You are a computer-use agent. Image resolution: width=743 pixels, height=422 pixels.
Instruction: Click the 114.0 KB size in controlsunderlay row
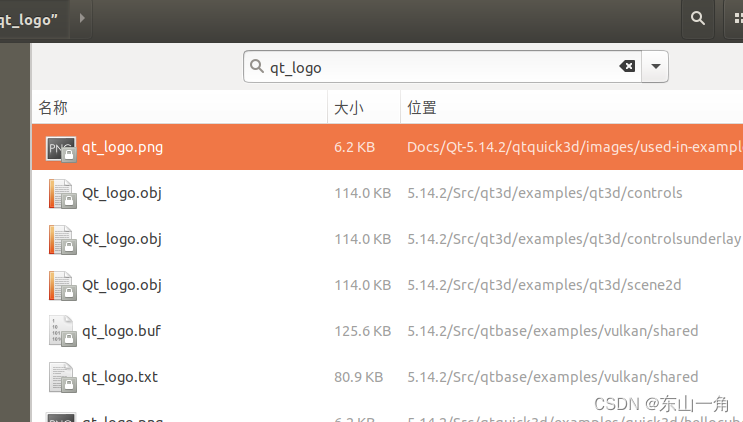click(x=362, y=239)
